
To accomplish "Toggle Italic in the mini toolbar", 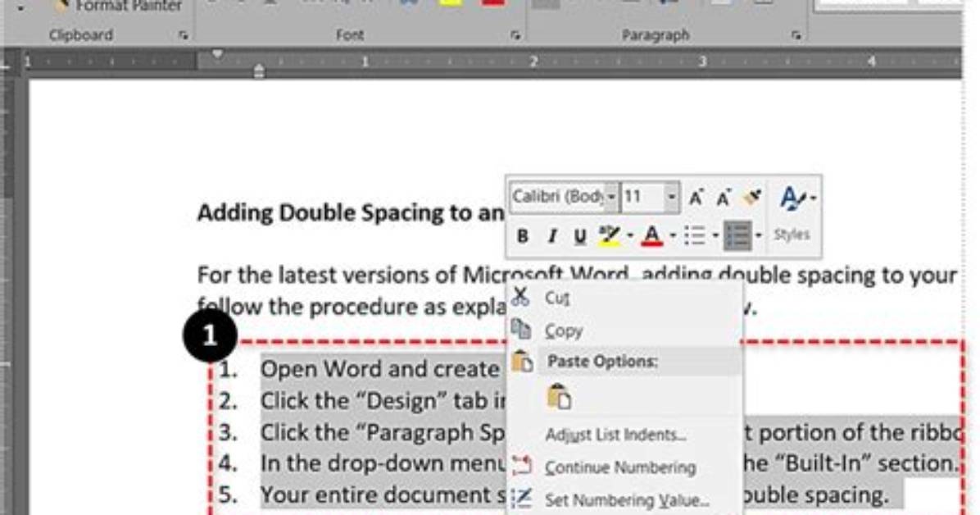I will [x=551, y=236].
